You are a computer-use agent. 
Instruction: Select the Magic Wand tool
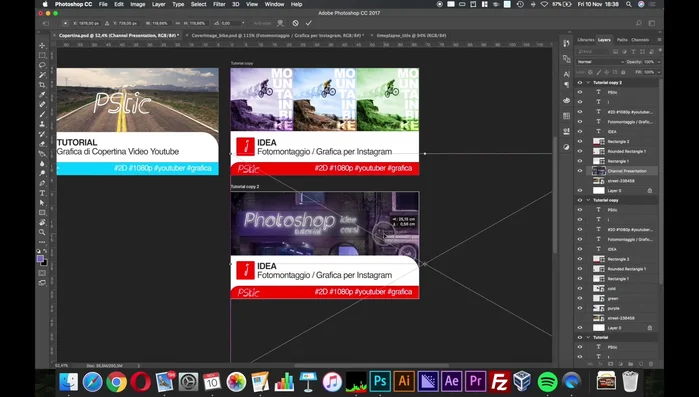(42, 75)
